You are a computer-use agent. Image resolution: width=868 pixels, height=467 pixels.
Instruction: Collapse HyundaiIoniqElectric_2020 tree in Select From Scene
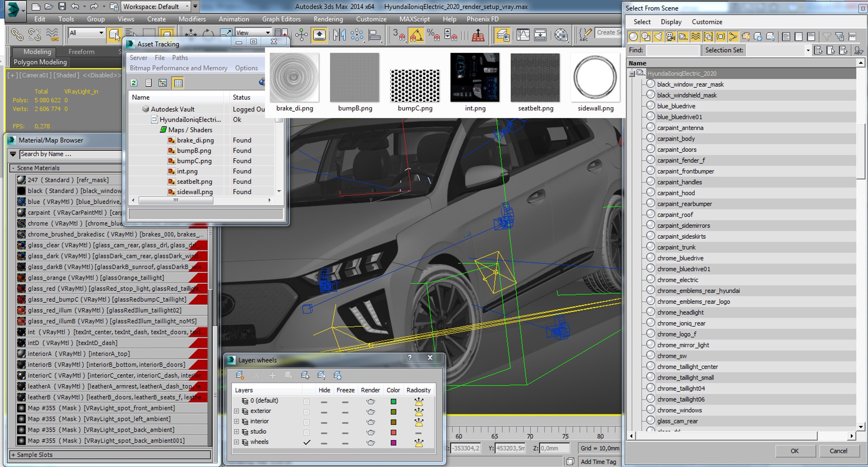pyautogui.click(x=632, y=73)
